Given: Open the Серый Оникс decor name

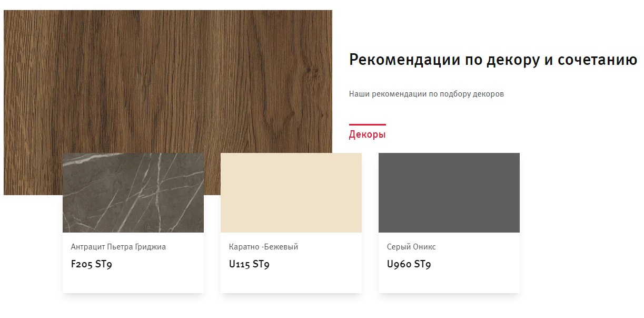Looking at the screenshot, I should click(411, 247).
